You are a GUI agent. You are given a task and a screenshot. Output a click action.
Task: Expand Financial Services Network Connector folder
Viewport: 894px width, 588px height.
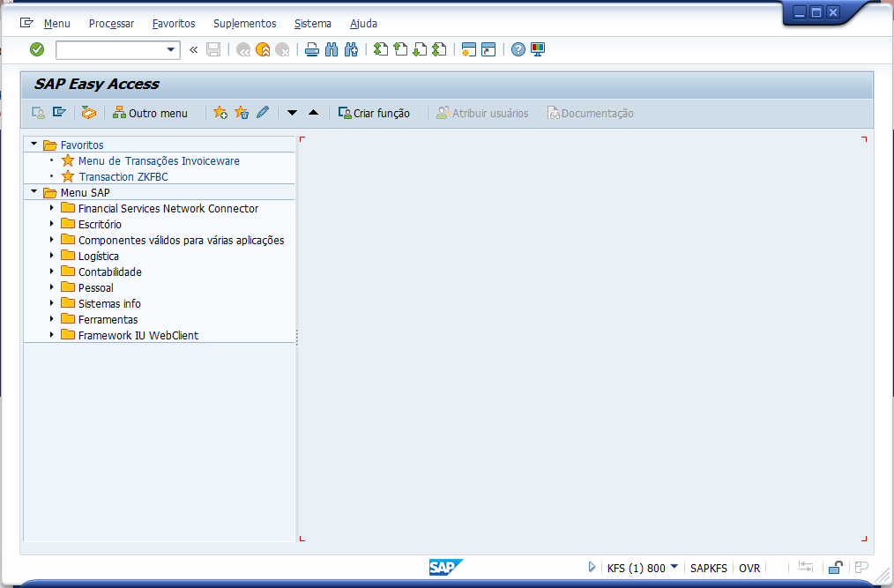(51, 208)
